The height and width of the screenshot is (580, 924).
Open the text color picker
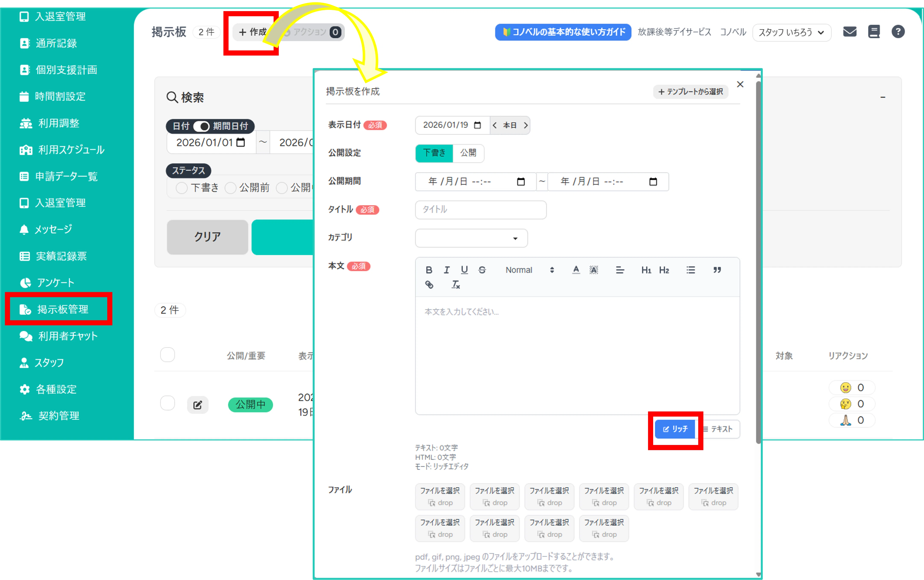(x=576, y=270)
